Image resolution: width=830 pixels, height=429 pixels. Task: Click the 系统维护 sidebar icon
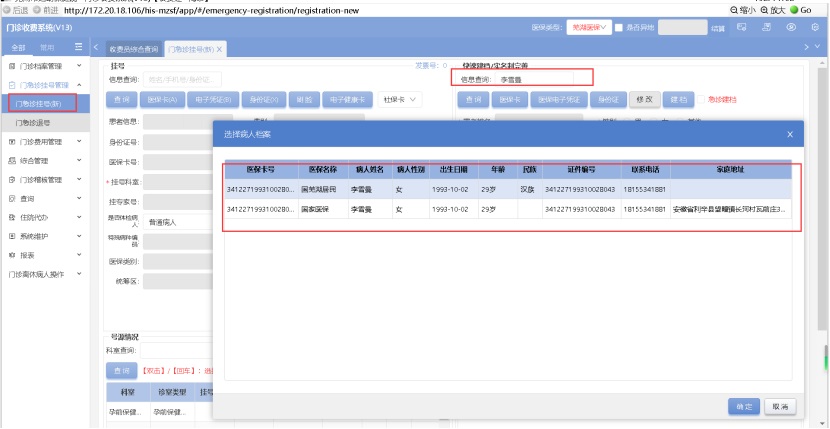pos(12,236)
